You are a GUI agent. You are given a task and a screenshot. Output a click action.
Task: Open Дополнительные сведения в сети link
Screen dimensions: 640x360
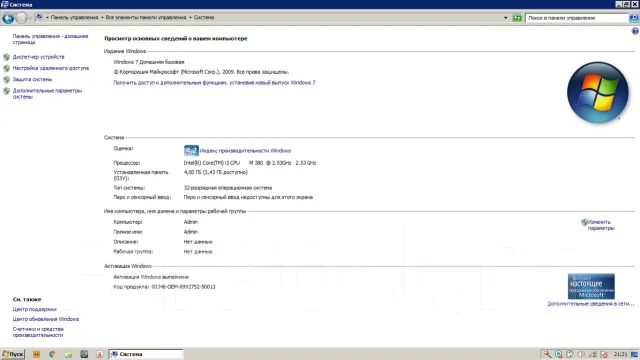click(x=591, y=304)
